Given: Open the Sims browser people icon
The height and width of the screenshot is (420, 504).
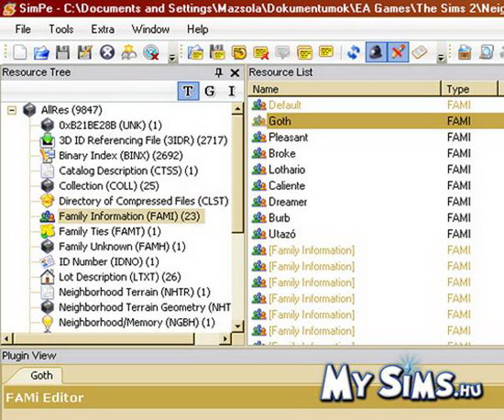Looking at the screenshot, I should (x=129, y=52).
